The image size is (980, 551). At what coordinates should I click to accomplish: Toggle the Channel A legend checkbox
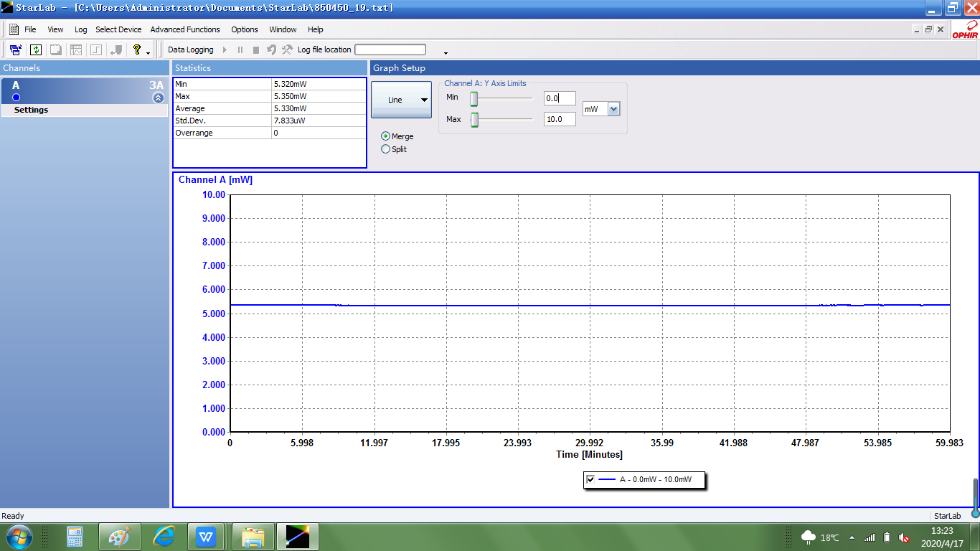pos(590,479)
